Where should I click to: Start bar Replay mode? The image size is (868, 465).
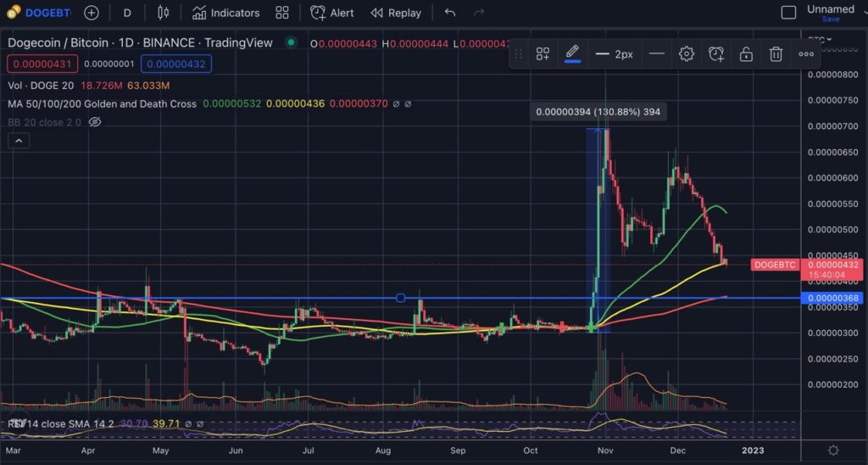coord(394,13)
